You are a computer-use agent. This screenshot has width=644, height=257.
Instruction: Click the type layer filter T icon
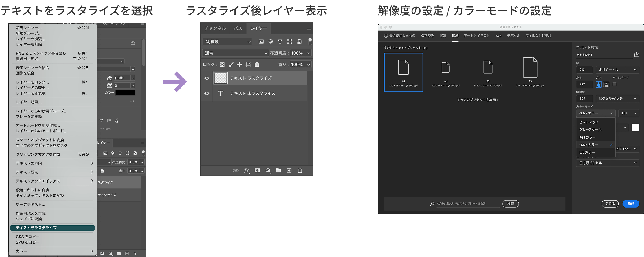click(280, 42)
